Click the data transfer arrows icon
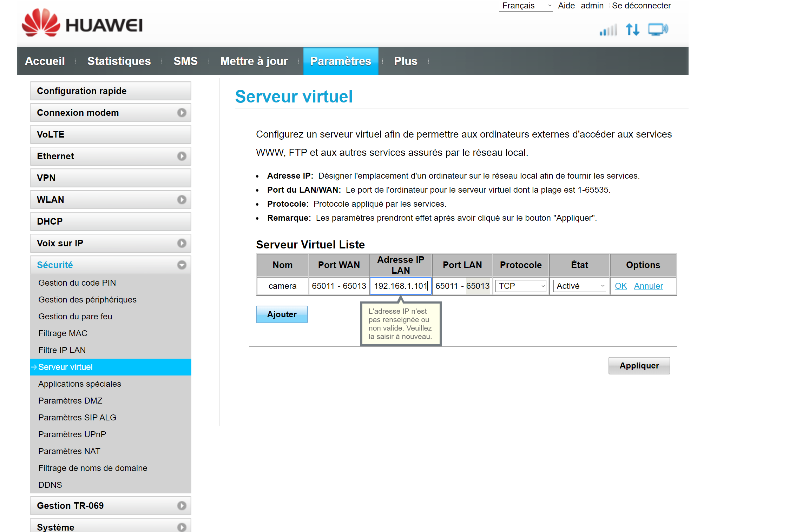809x532 pixels. (x=632, y=29)
